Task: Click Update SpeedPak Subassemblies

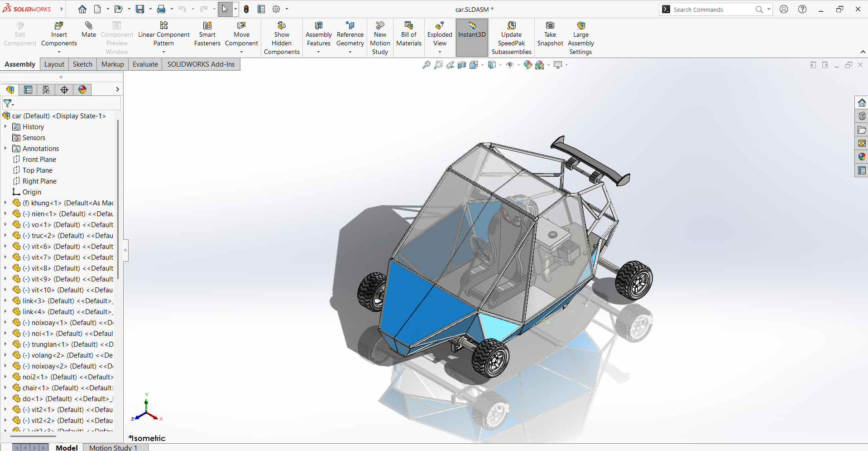Action: tap(512, 38)
